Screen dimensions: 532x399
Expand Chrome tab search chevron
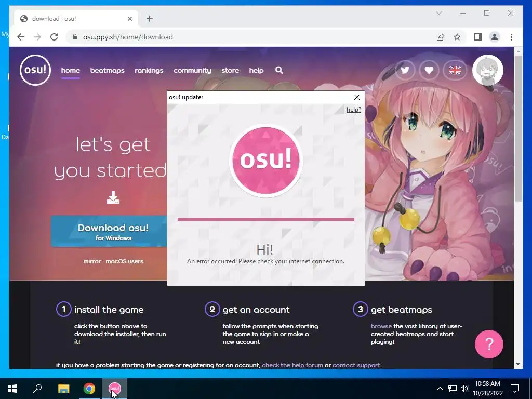(438, 13)
